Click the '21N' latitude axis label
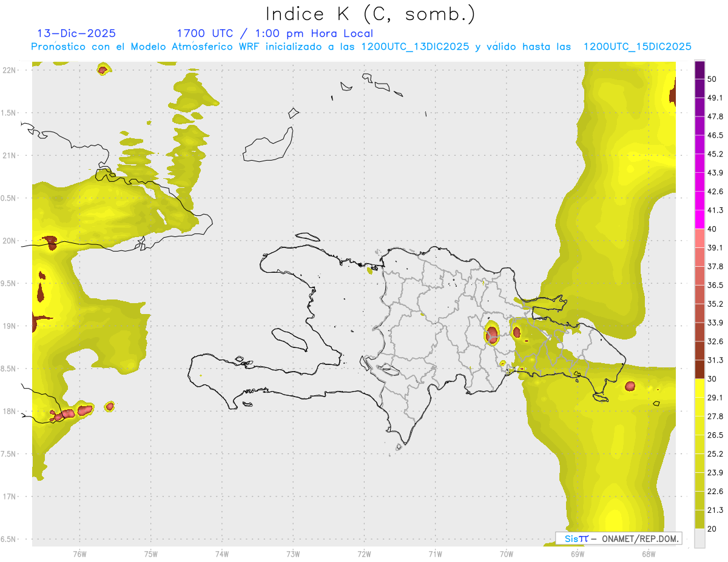Viewport: 728px width, 562px height. [9, 155]
